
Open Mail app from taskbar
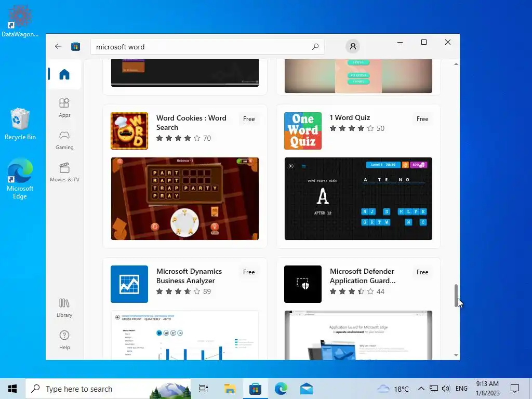(x=307, y=389)
